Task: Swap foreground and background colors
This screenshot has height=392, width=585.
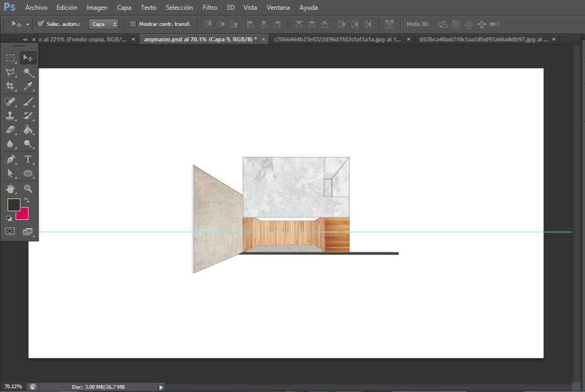Action: [27, 201]
